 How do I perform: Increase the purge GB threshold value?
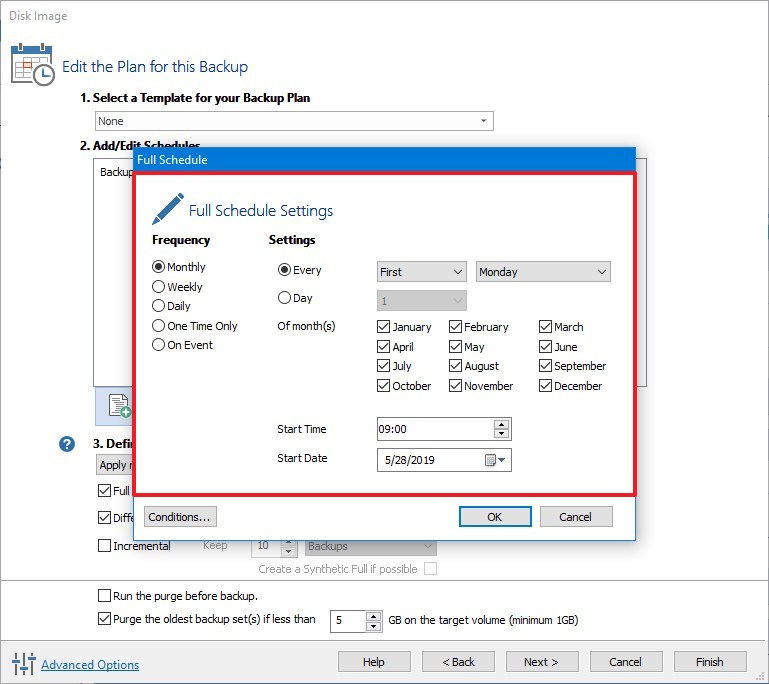click(x=373, y=616)
